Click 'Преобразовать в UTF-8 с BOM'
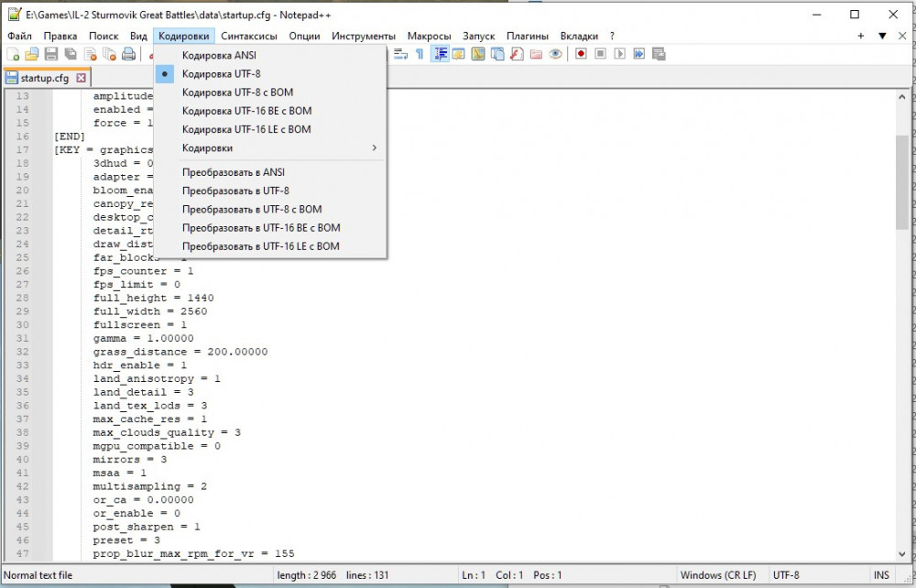Viewport: 916px width, 588px height. (x=252, y=209)
